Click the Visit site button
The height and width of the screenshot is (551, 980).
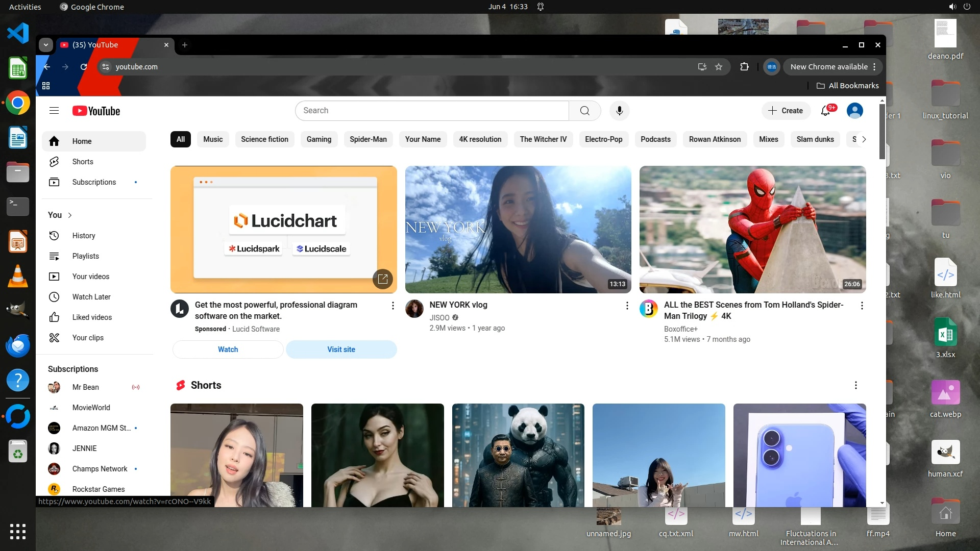[x=341, y=349]
